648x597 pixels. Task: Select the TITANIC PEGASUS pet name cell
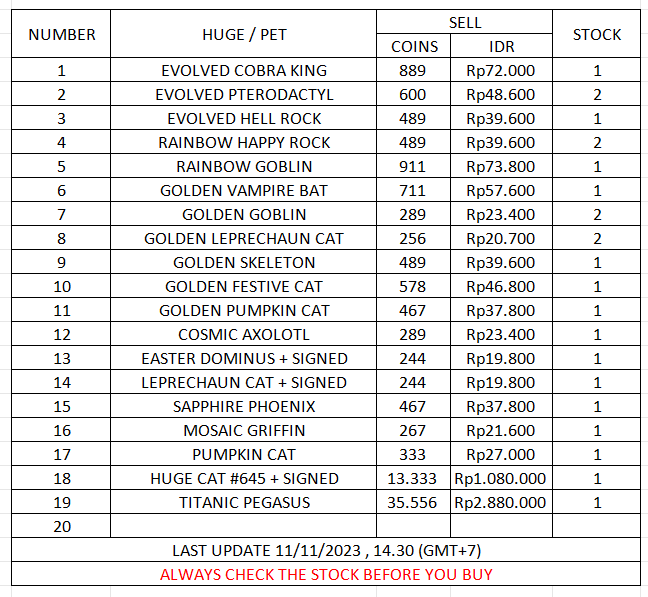point(243,503)
